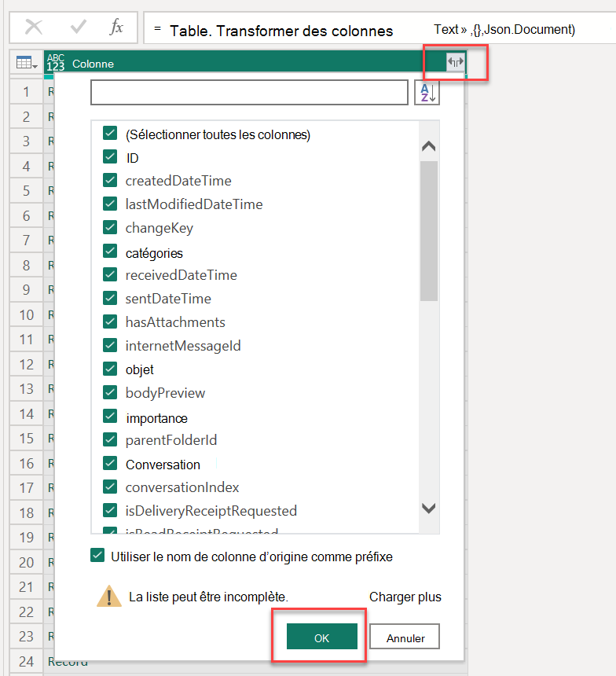616x676 pixels.
Task: Click the Colonne column header label
Action: pos(93,64)
